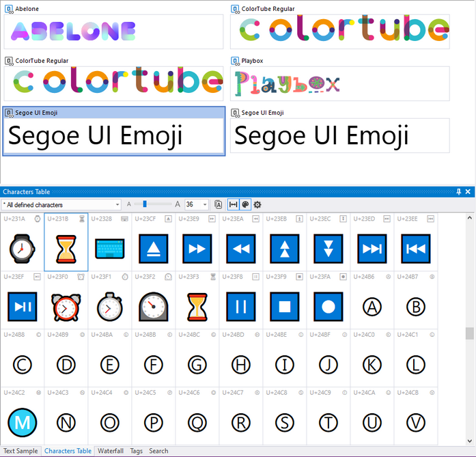Viewport: 476px width, 457px height.
Task: Toggle the fit-to-width cell button
Action: [233, 205]
